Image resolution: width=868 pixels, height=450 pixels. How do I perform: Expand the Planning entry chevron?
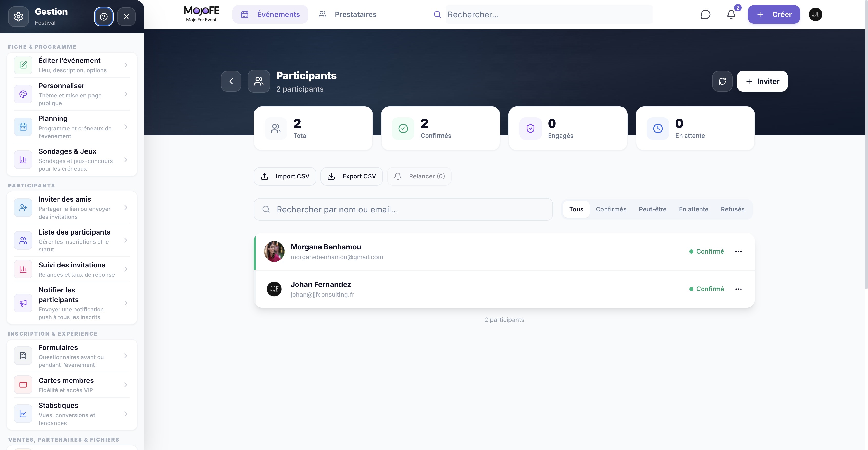(x=126, y=127)
